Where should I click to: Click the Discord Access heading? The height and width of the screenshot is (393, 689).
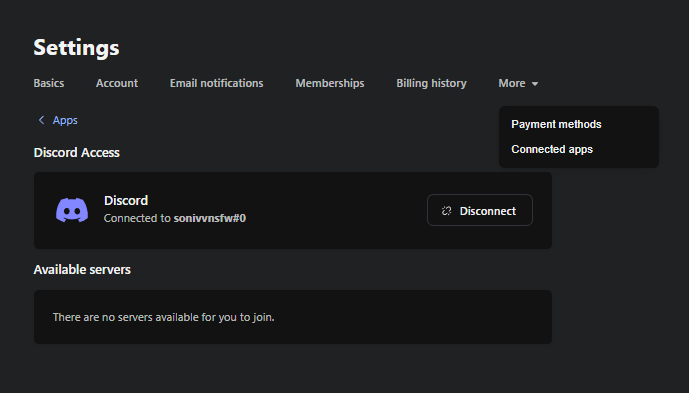(x=76, y=153)
